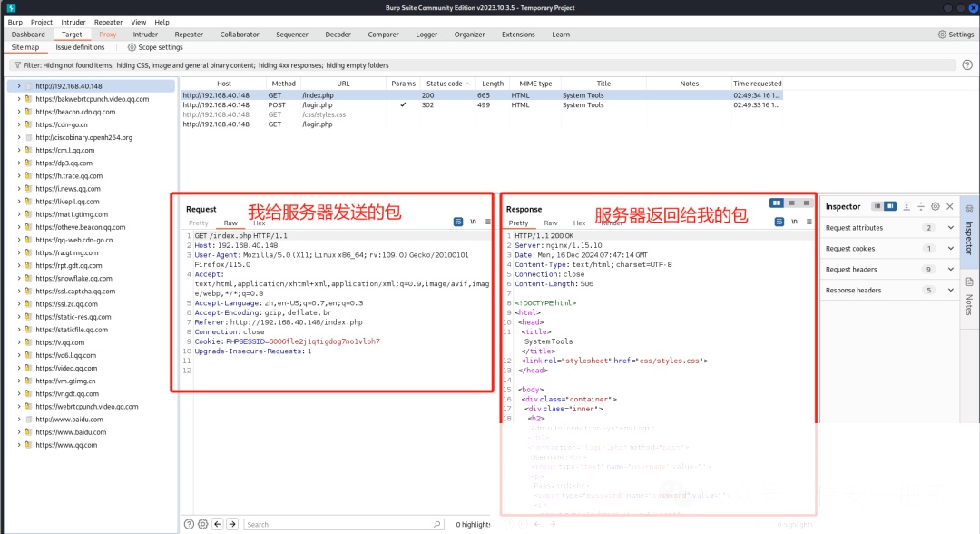Click the Search input field
The height and width of the screenshot is (534, 980).
point(344,524)
